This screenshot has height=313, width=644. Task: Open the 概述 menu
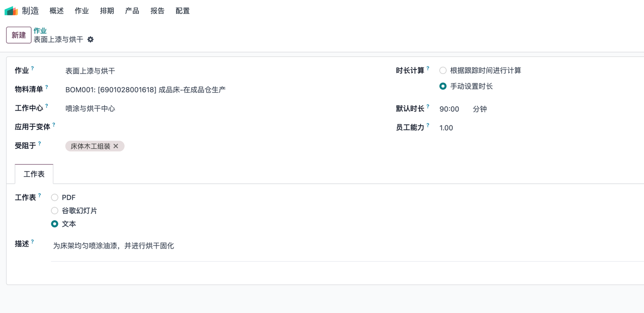(57, 11)
